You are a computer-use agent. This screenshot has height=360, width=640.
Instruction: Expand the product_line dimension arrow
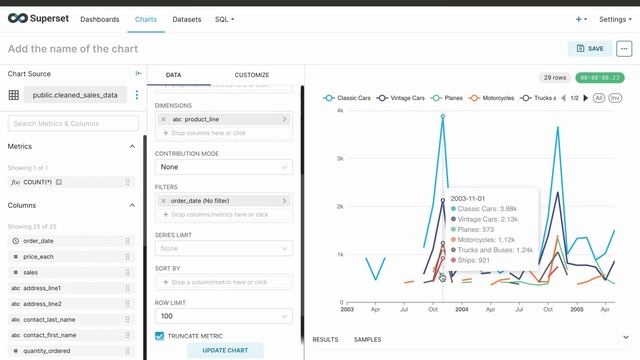click(284, 119)
